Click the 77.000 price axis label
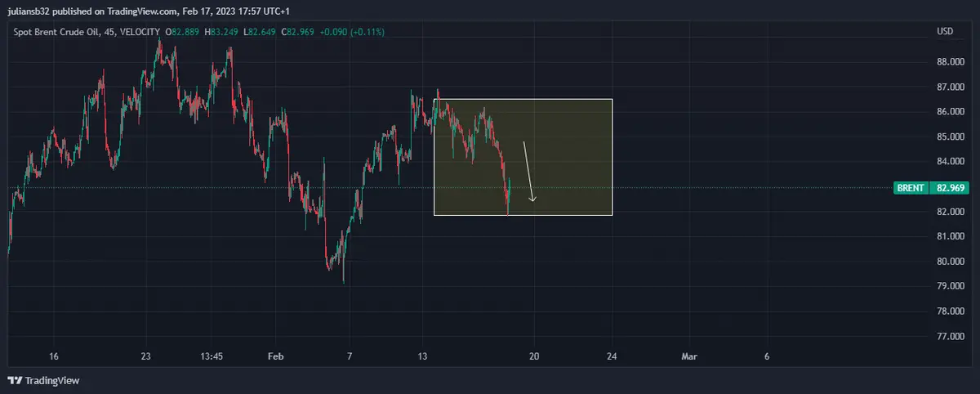This screenshot has width=980, height=394. coord(951,336)
